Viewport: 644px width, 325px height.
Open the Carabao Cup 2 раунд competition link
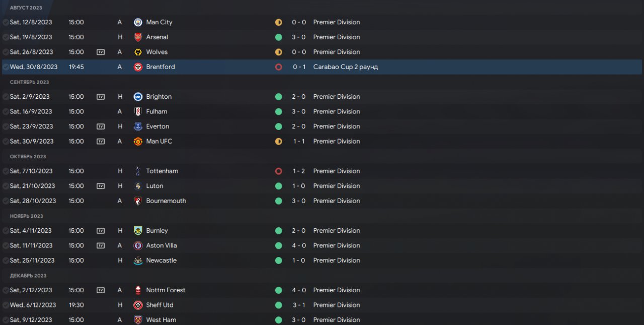[345, 67]
